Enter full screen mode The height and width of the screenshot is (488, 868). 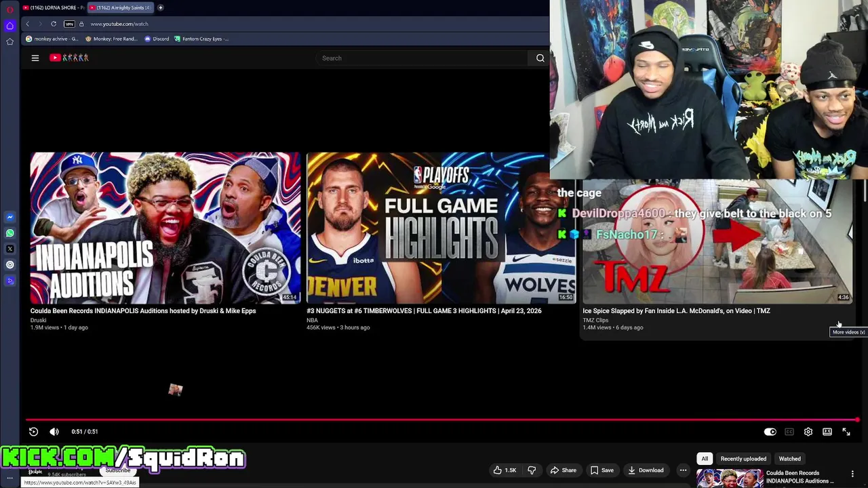846,432
